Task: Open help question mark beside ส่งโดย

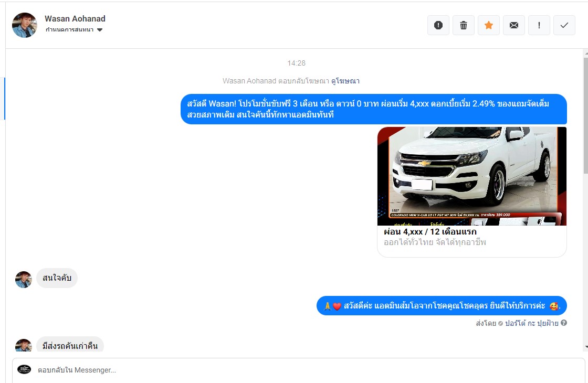Action: coord(564,323)
